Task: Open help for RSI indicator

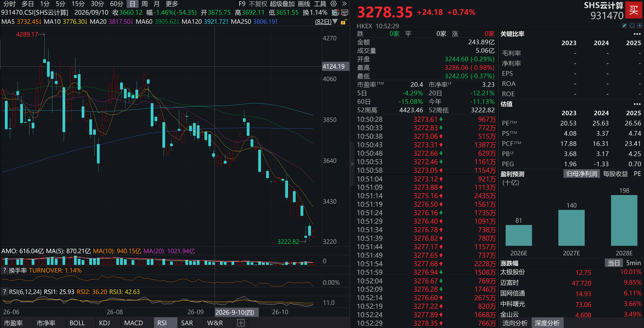Action: tap(4, 291)
